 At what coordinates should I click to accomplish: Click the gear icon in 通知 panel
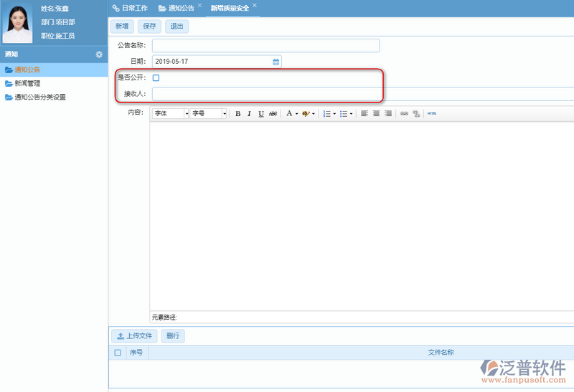pyautogui.click(x=99, y=54)
